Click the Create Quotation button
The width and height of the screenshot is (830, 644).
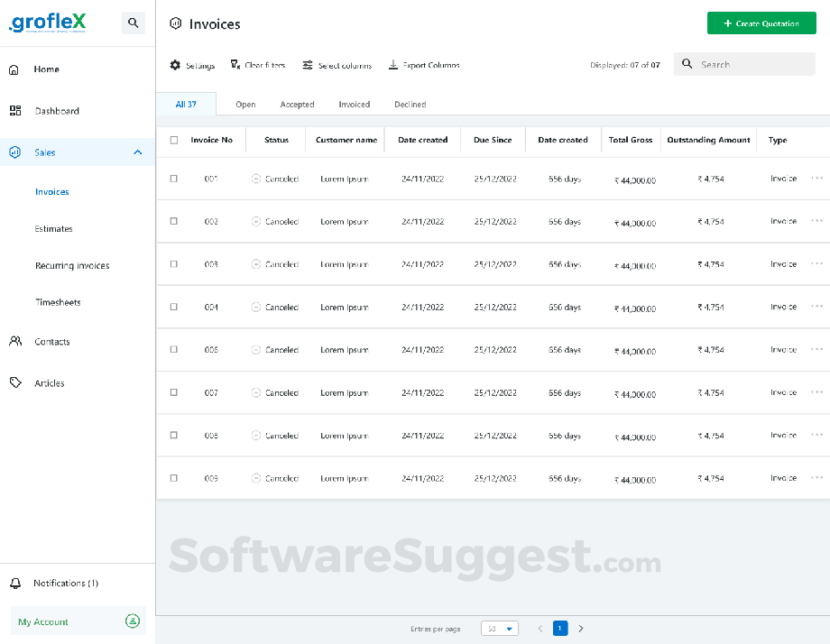click(x=761, y=23)
